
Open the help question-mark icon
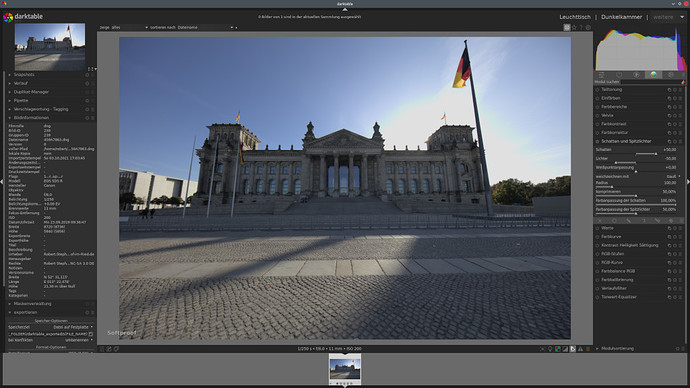[x=581, y=27]
